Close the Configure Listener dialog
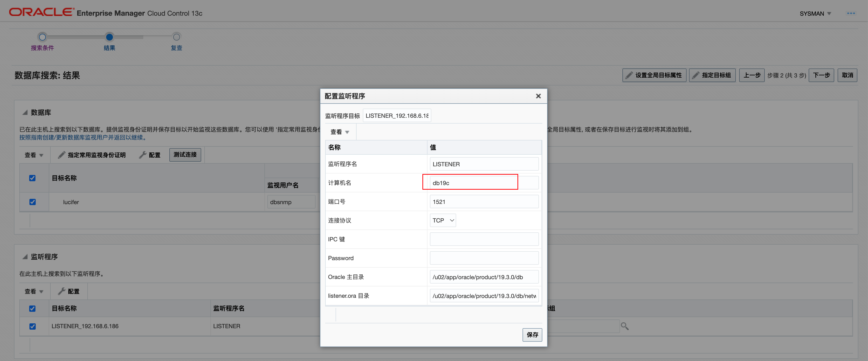868x361 pixels. [538, 96]
